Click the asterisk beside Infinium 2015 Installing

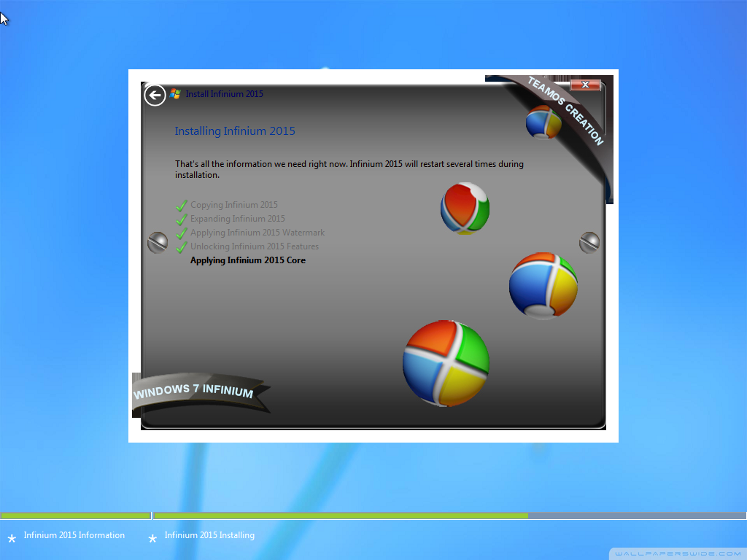(x=152, y=539)
